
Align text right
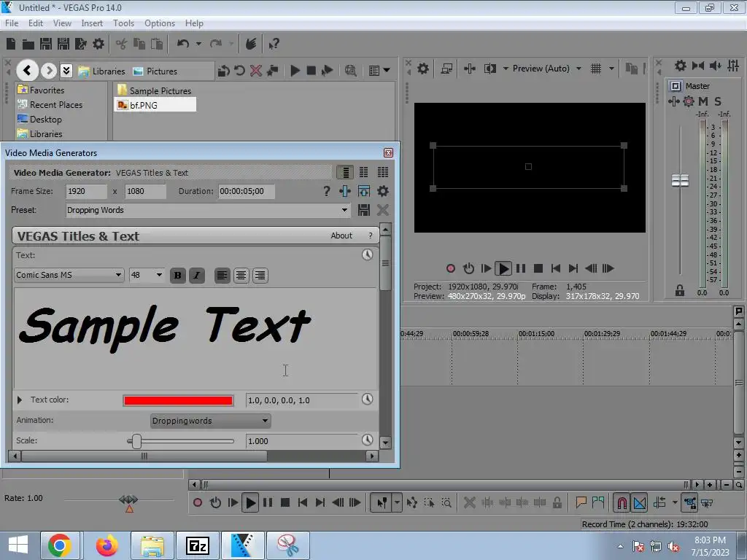coord(260,275)
